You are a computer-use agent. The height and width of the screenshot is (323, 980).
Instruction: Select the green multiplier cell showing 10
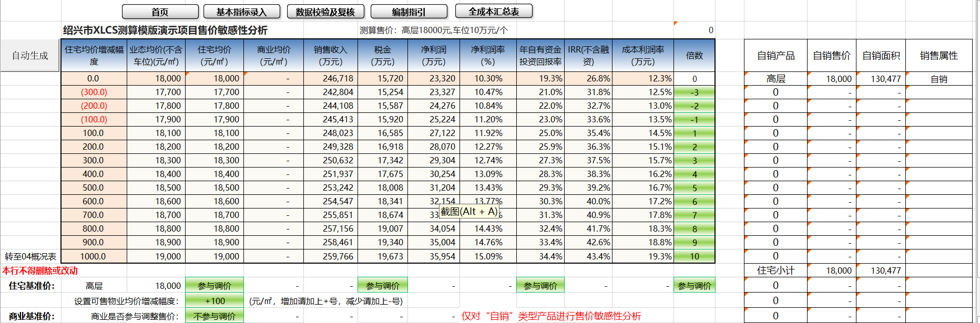coord(694,256)
